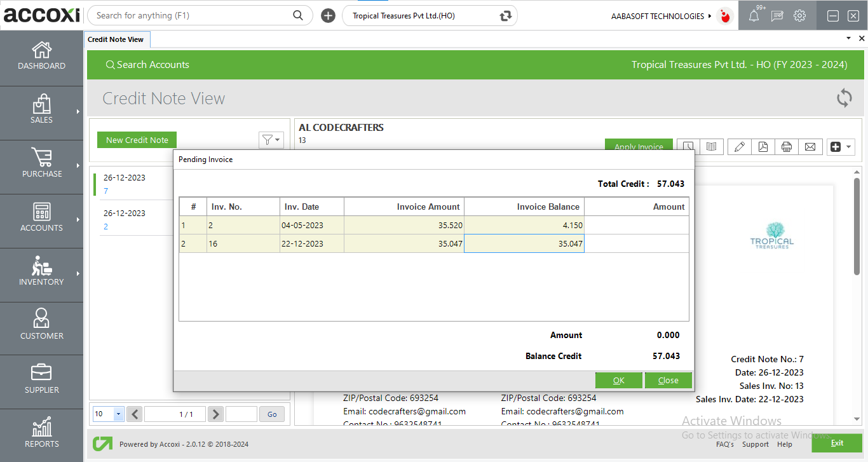
Task: Open the feedback message icon
Action: 776,15
